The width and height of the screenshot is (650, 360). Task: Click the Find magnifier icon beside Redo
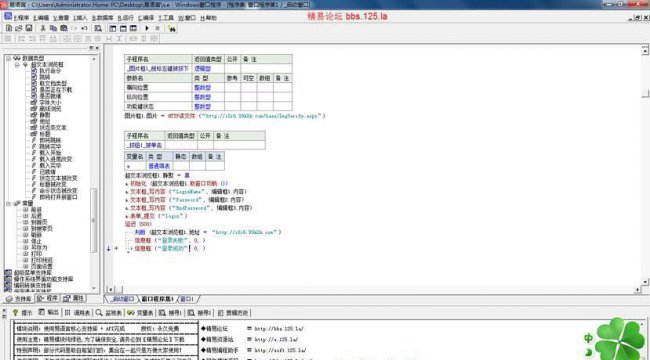(98, 28)
